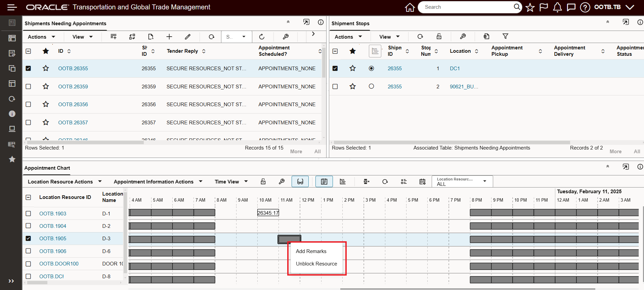644x290 pixels.
Task: Open Actions dropdown in Shipment Stops
Action: click(x=348, y=37)
